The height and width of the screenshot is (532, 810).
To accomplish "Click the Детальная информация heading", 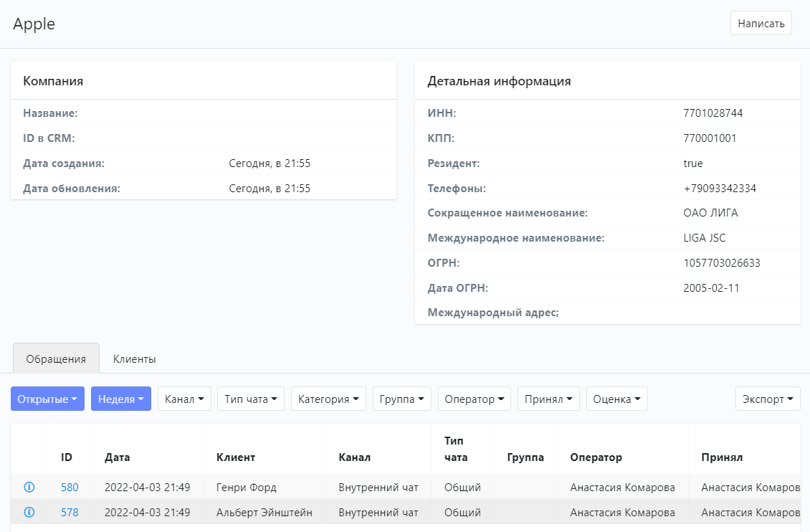I will 499,81.
